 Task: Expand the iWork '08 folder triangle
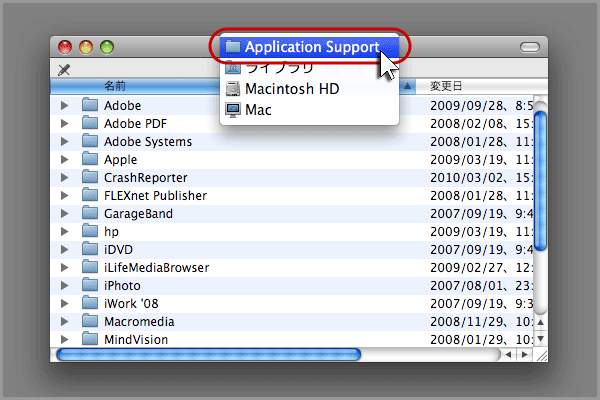click(64, 303)
